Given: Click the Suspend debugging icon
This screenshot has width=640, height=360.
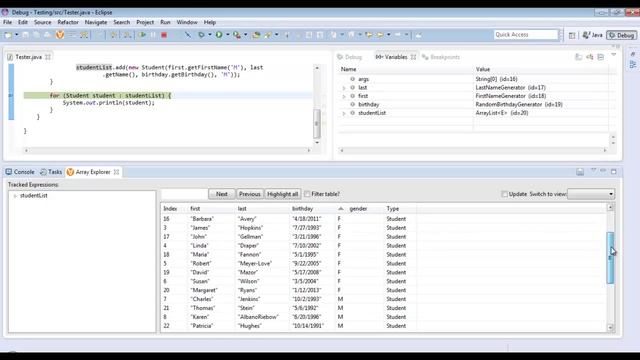Looking at the screenshot, I should 153,35.
